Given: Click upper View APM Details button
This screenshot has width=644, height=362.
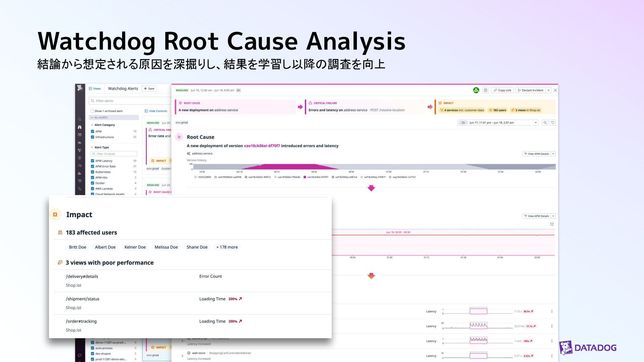Looking at the screenshot, I should 536,154.
